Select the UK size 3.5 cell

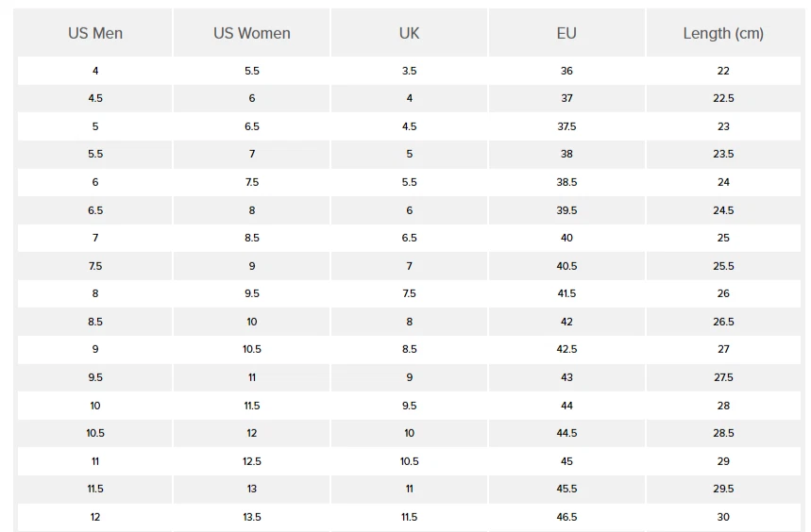[x=409, y=71]
